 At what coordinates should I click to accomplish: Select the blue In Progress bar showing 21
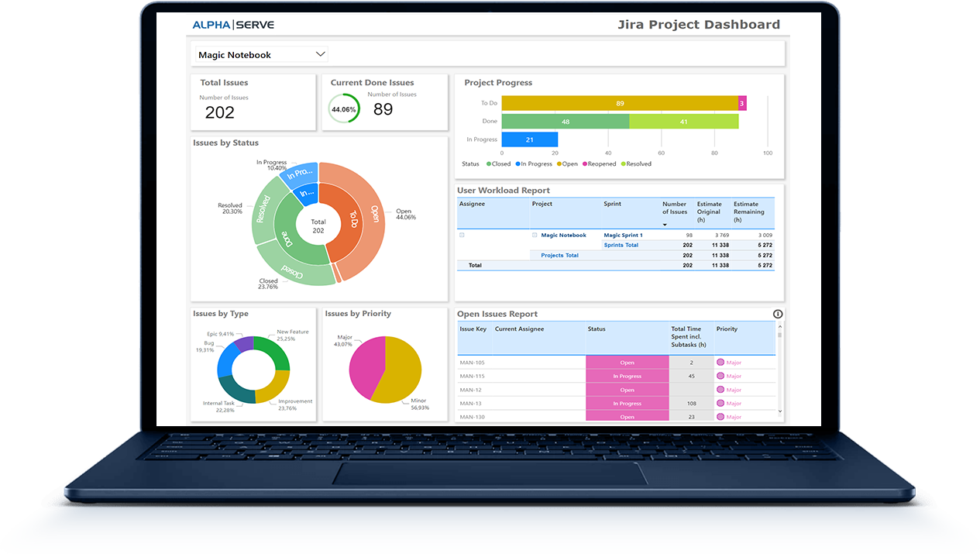tap(530, 139)
